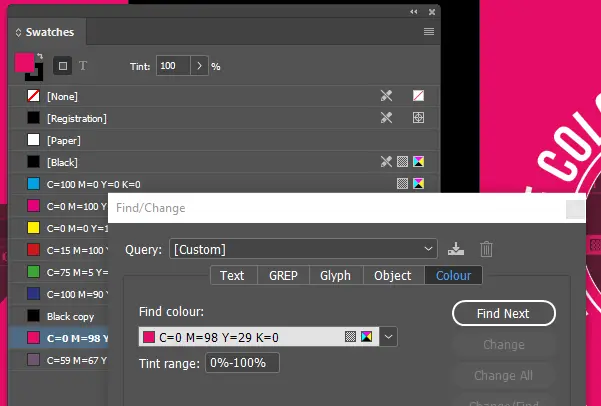This screenshot has height=406, width=601.
Task: Click Registration swatch crosshair icon
Action: (418, 118)
